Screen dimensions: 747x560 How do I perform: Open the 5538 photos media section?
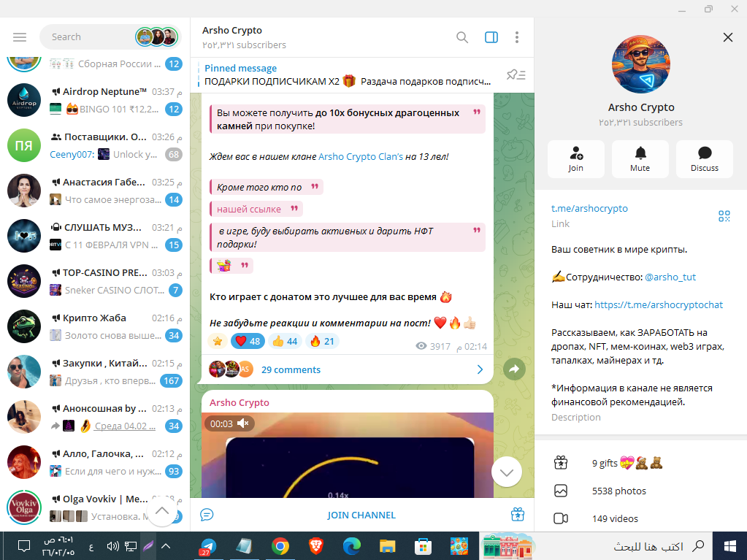(641, 491)
